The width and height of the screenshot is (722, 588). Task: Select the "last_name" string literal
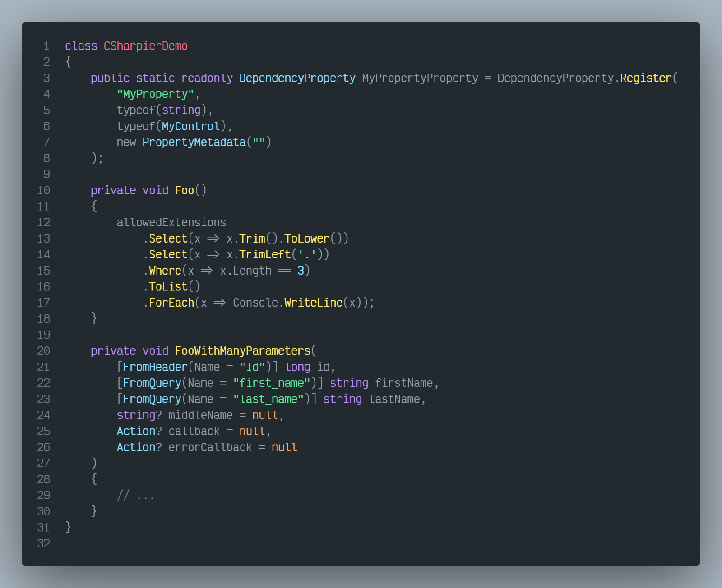pyautogui.click(x=268, y=400)
